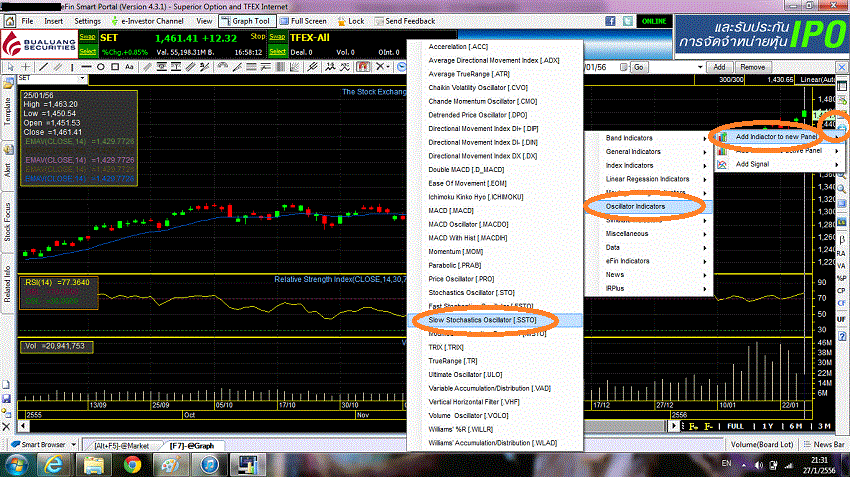Choose MACD [.MACD] from the list

495,210
